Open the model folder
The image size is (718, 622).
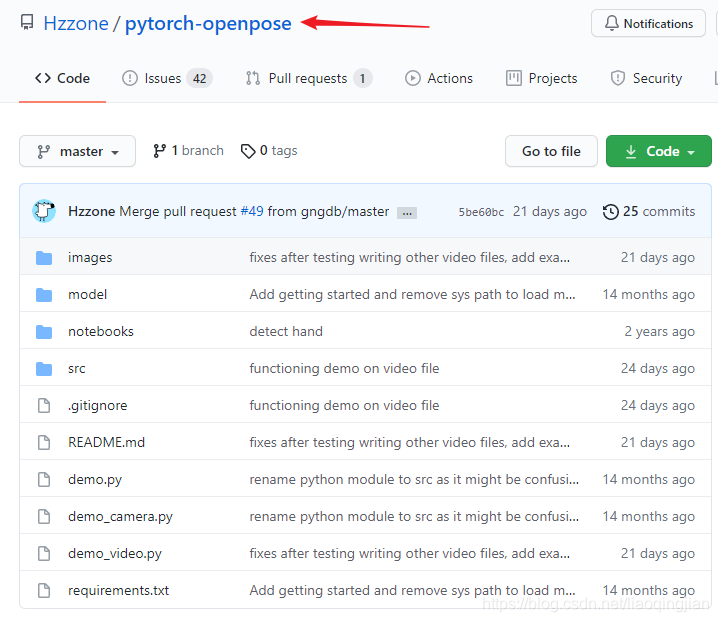[x=87, y=294]
